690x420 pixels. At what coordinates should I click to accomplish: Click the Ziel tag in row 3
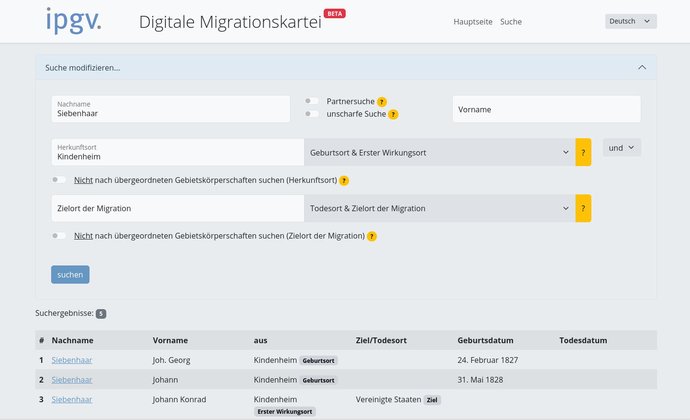pyautogui.click(x=432, y=400)
